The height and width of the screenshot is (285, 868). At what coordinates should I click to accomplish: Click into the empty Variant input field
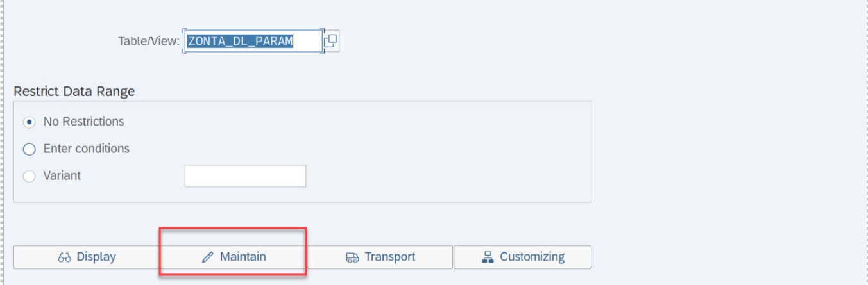click(245, 176)
